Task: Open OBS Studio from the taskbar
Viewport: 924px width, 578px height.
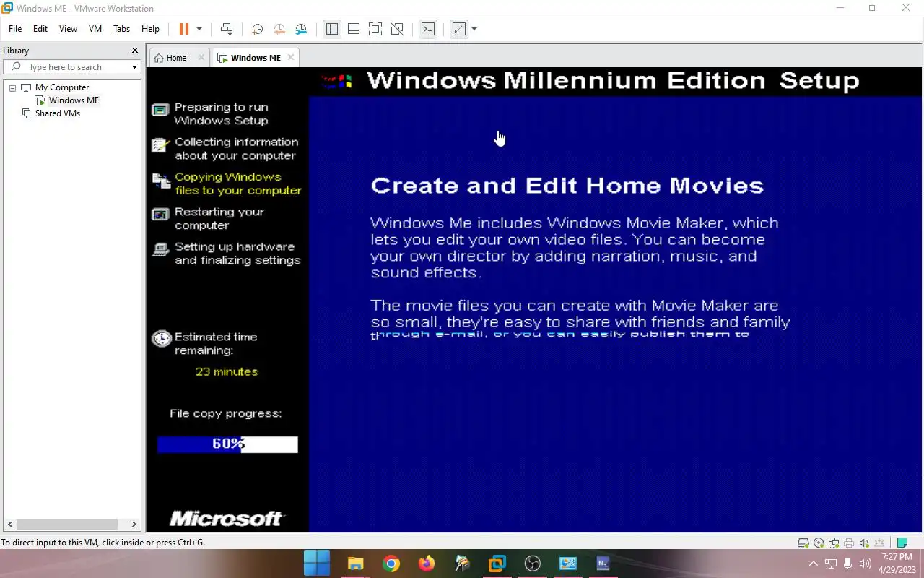Action: coord(532,564)
